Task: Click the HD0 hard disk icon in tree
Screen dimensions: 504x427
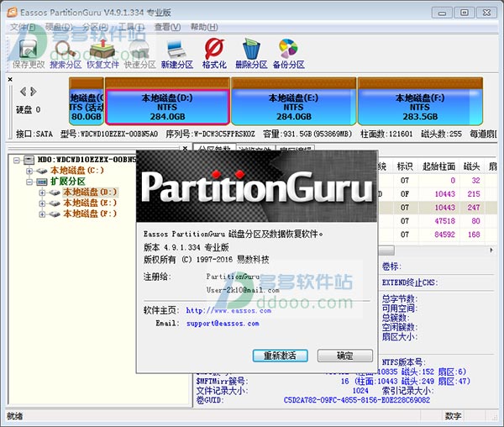Action: [x=29, y=160]
